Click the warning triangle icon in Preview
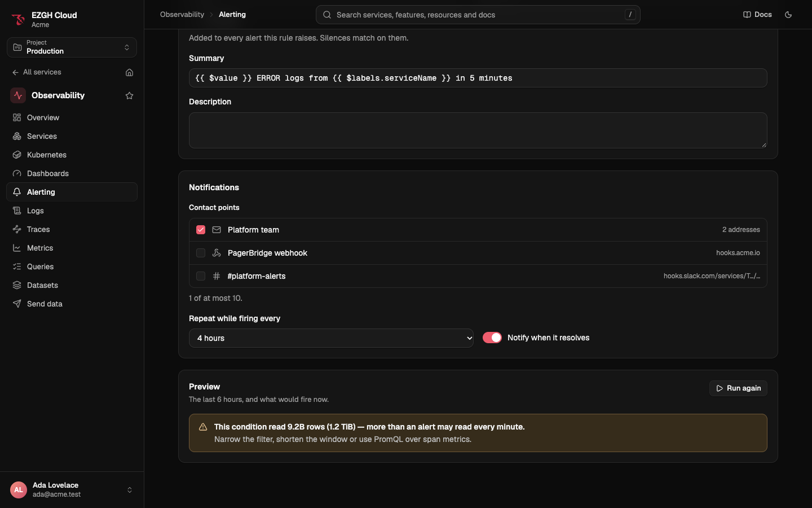812x508 pixels. pyautogui.click(x=203, y=427)
